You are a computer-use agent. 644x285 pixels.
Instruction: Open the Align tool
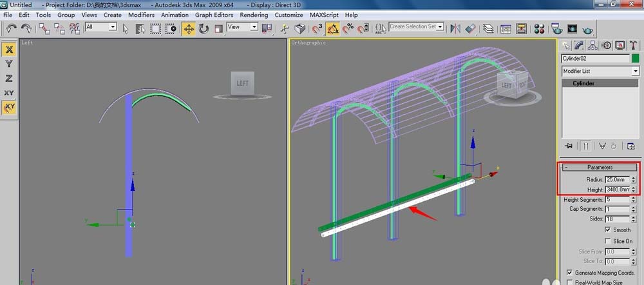coord(470,29)
